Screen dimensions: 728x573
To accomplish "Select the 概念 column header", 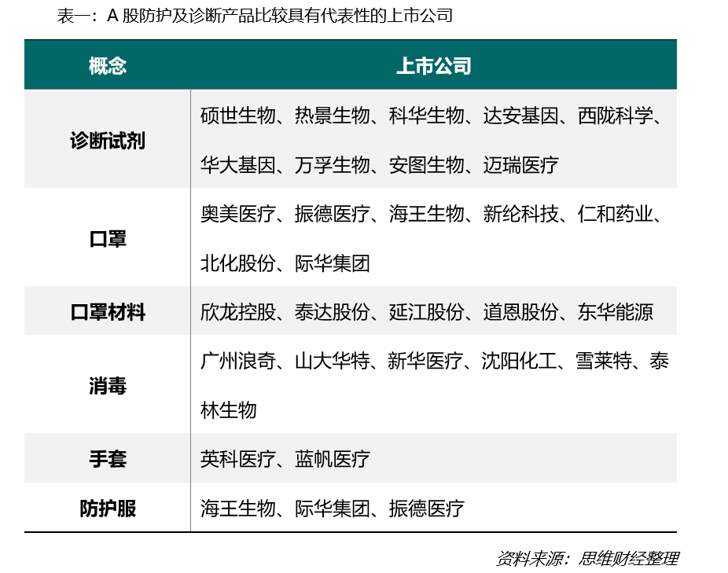I will 106,66.
